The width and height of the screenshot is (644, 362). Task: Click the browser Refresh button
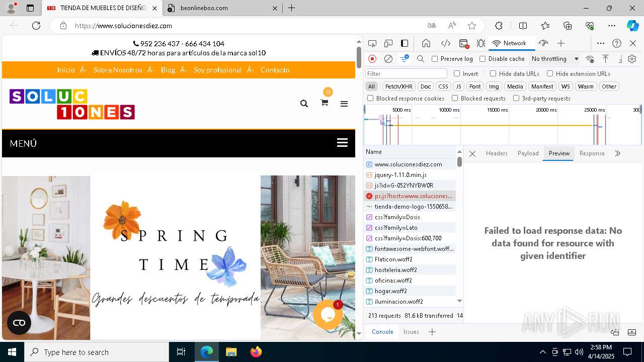click(36, 26)
